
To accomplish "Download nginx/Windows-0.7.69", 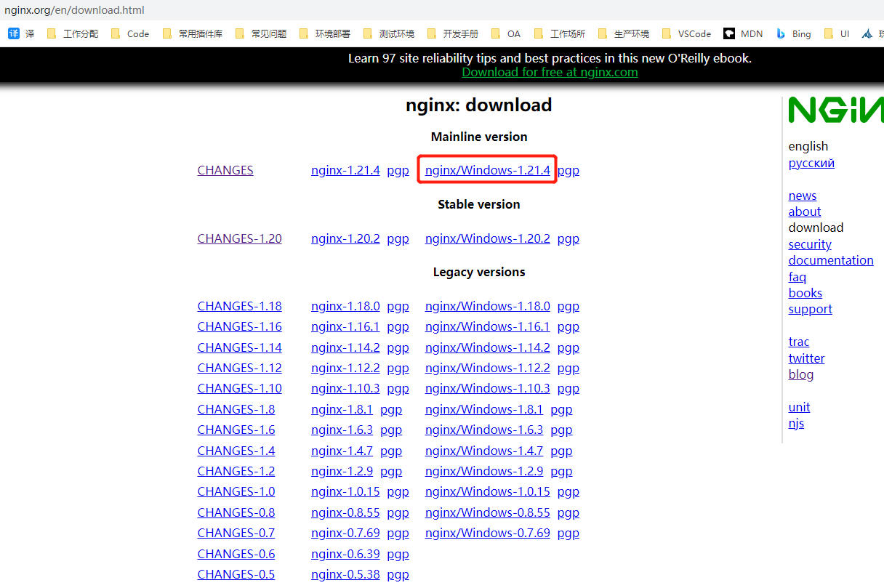I will click(x=488, y=533).
